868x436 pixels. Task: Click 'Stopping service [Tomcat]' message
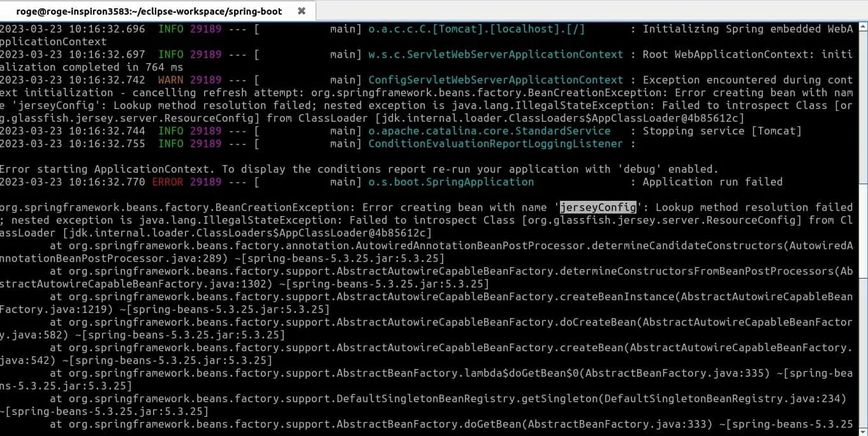(722, 131)
